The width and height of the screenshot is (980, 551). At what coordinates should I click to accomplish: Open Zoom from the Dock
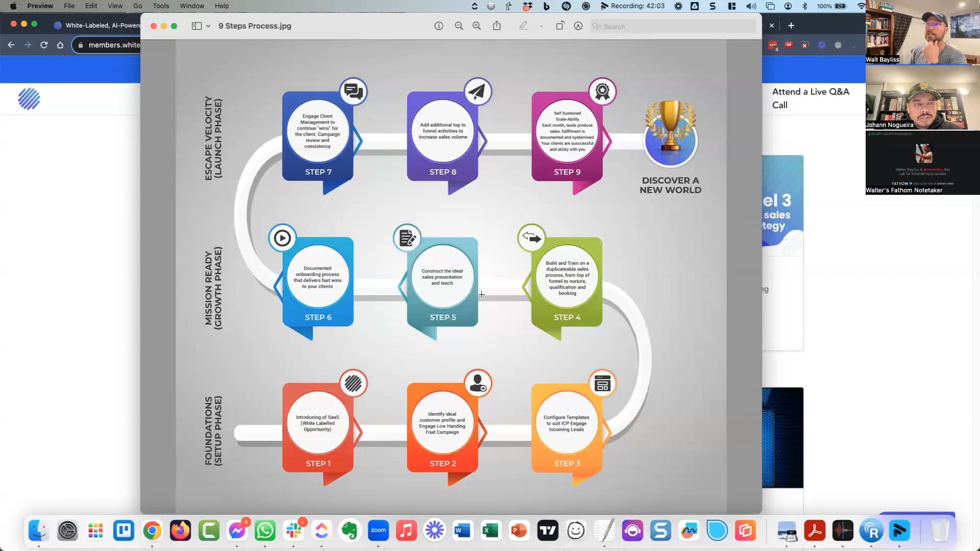[378, 531]
